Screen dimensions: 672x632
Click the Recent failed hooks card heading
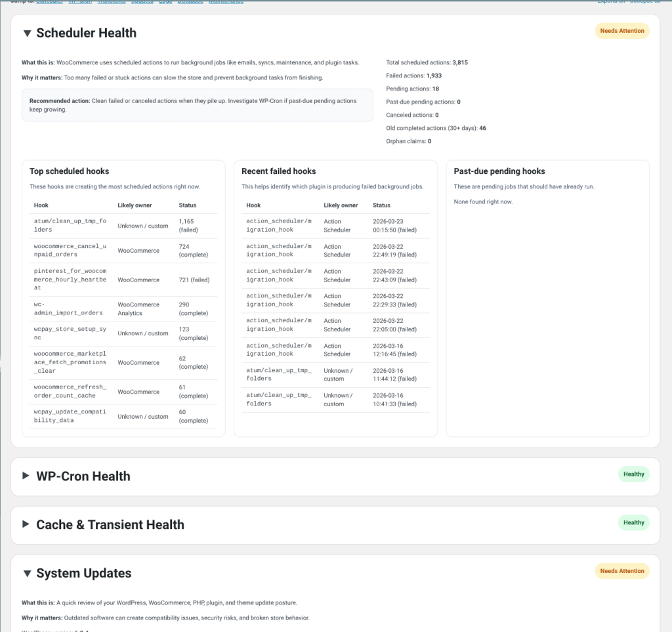tap(278, 171)
